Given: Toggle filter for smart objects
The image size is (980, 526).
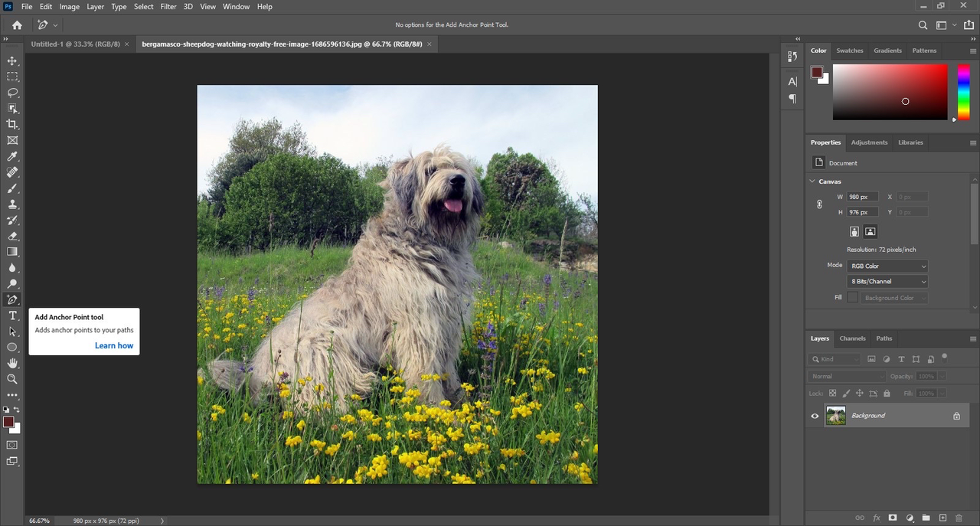Looking at the screenshot, I should pos(931,359).
